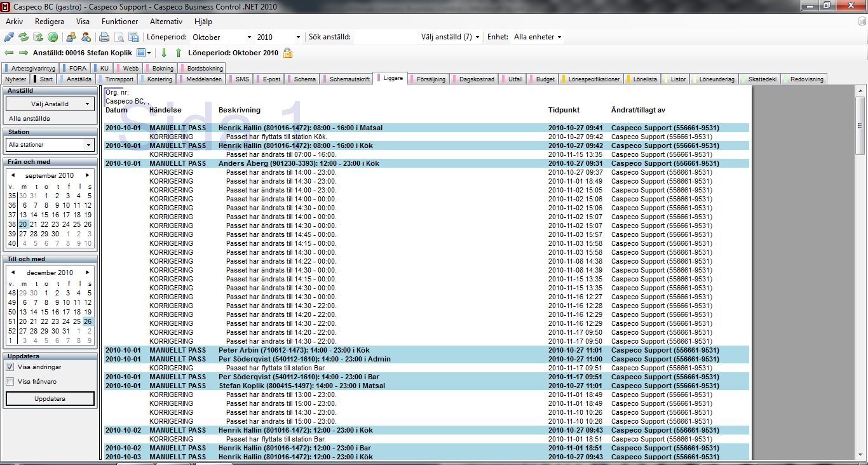This screenshot has height=465, width=868.
Task: Open the Nyheter tab
Action: (x=16, y=79)
